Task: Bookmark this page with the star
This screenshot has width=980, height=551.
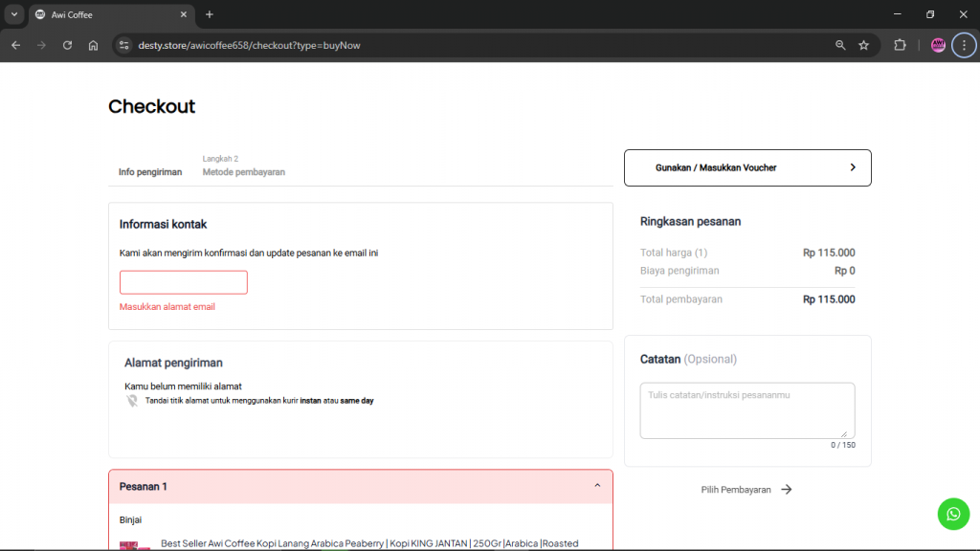Action: tap(864, 45)
